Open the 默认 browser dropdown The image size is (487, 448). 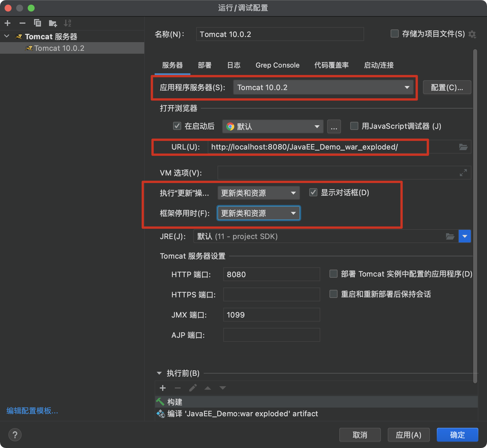point(273,126)
